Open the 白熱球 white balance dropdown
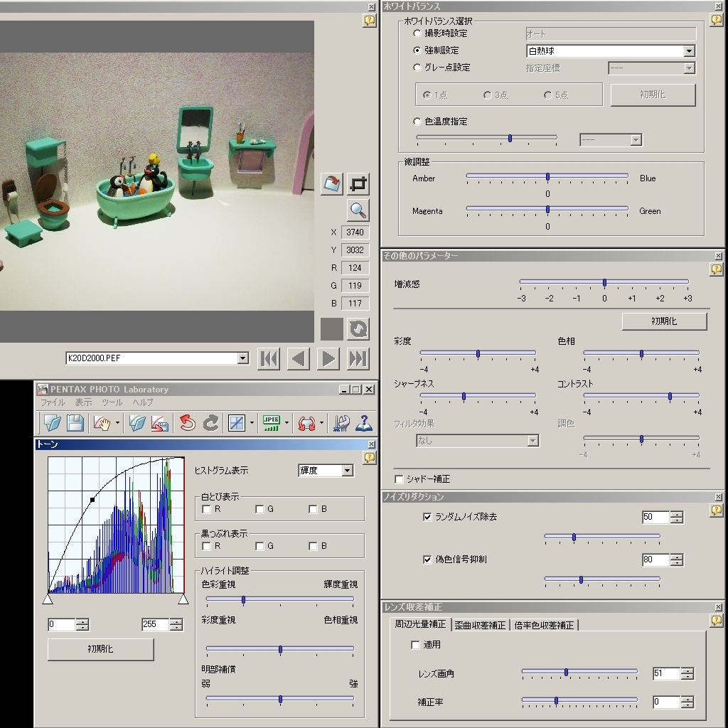This screenshot has width=728, height=728. click(x=690, y=51)
